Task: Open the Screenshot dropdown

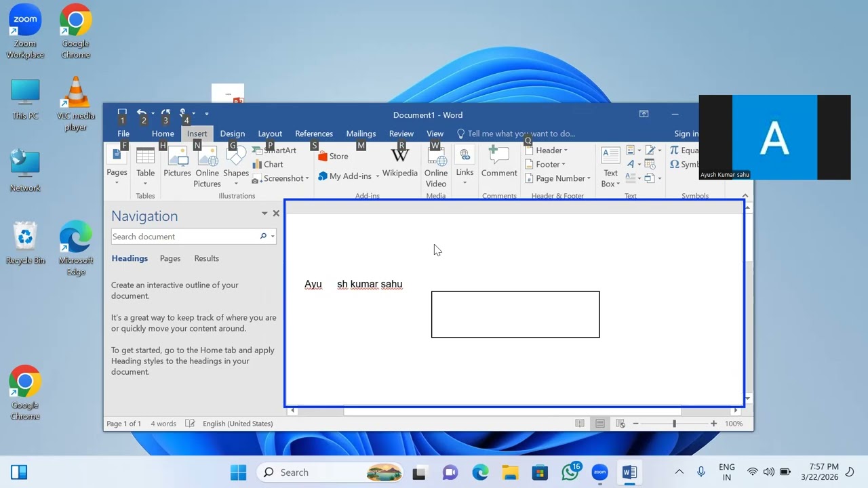Action: [280, 178]
